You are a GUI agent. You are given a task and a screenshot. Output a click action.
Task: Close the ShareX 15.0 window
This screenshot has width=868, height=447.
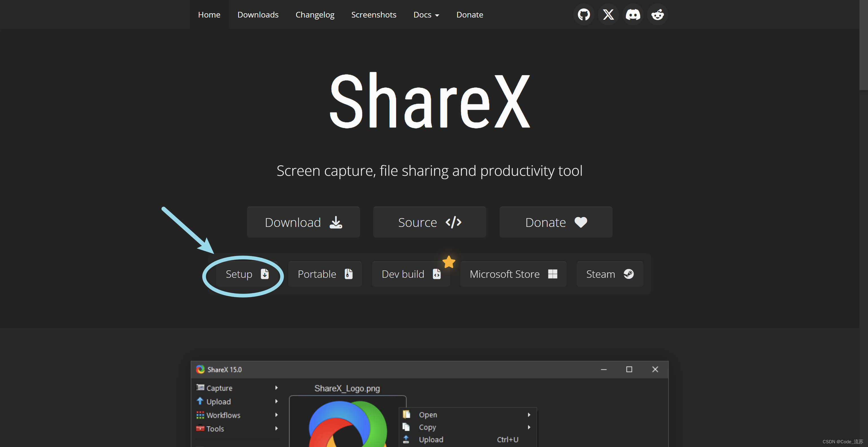coord(655,370)
